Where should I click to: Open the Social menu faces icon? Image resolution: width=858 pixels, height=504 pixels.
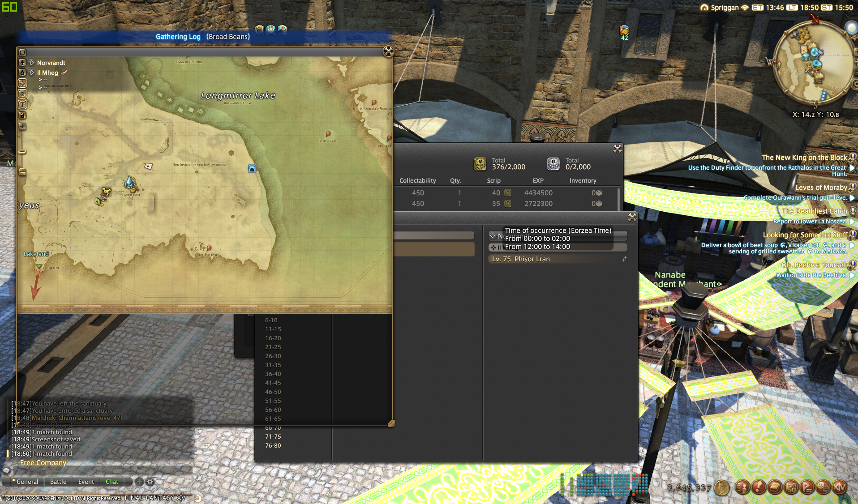pyautogui.click(x=823, y=487)
